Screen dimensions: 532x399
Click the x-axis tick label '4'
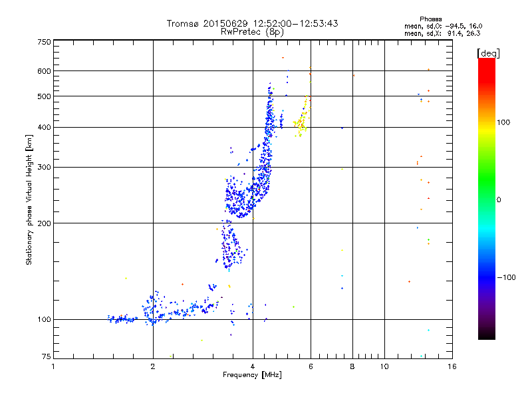[253, 366]
